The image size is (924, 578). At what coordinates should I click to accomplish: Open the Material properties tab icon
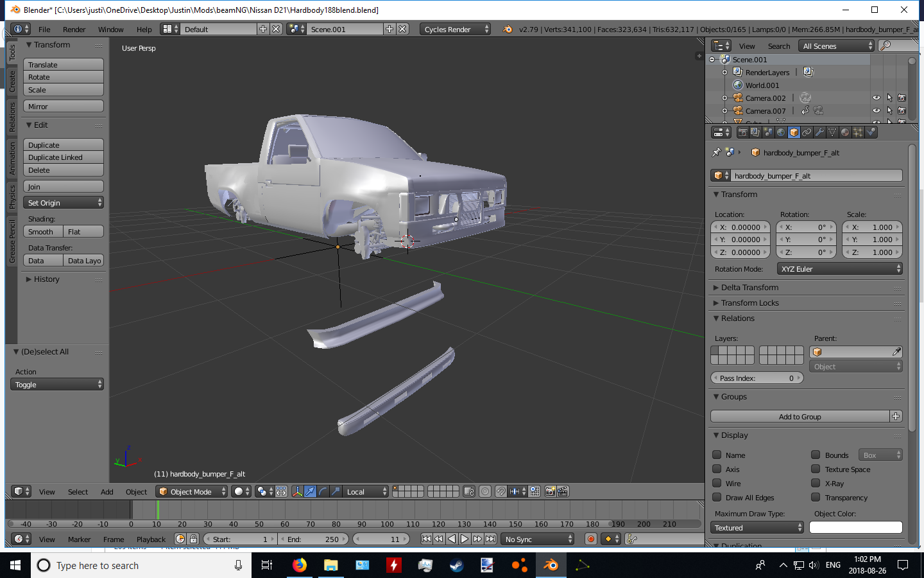(x=845, y=132)
